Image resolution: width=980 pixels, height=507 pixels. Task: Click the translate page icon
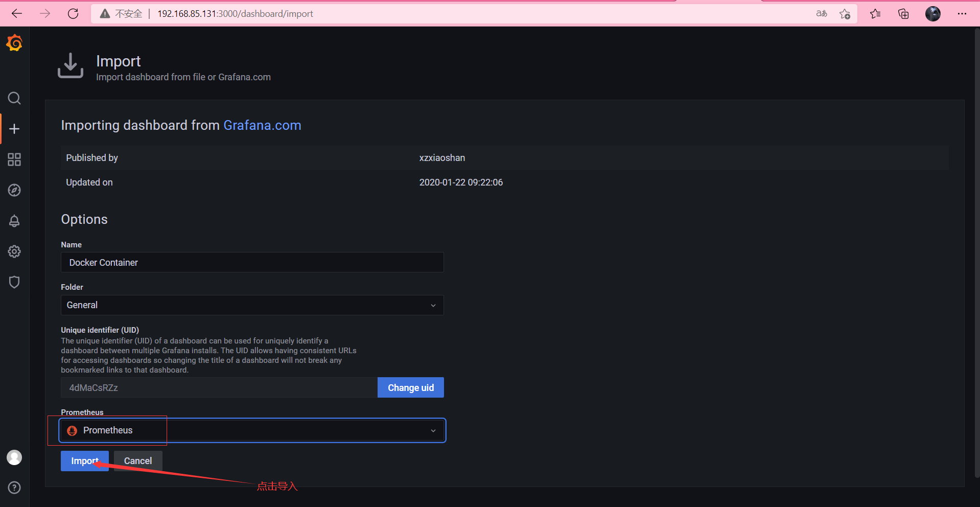coord(822,14)
